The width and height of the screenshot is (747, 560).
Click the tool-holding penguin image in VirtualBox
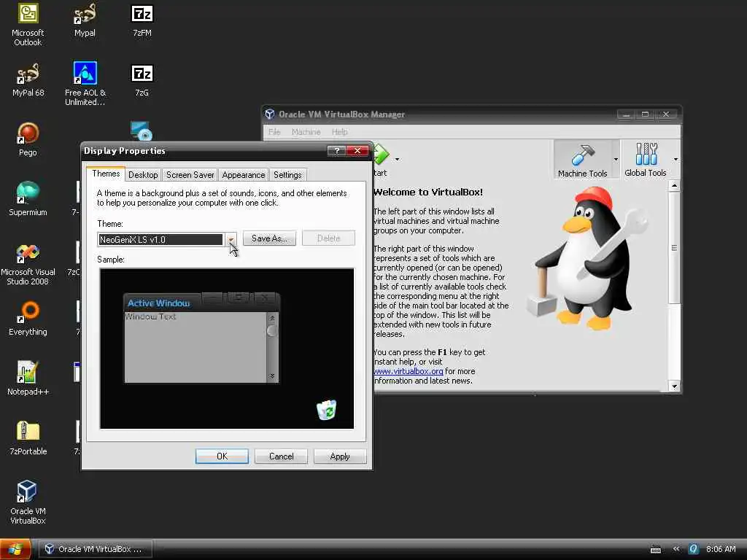589,260
